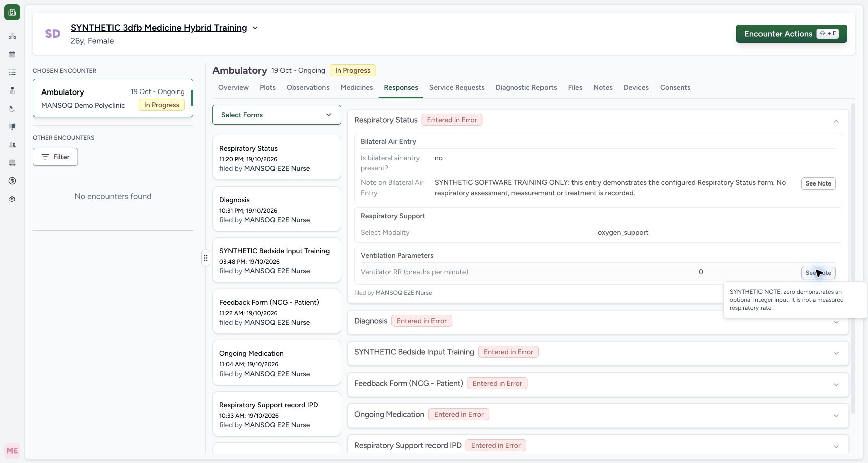Open the green hospital logo home icon

[x=12, y=12]
